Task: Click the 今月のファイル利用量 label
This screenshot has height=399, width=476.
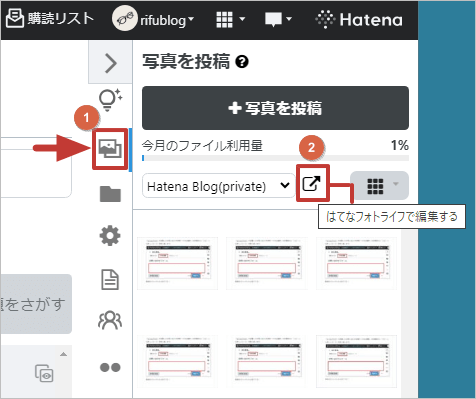Action: (202, 146)
